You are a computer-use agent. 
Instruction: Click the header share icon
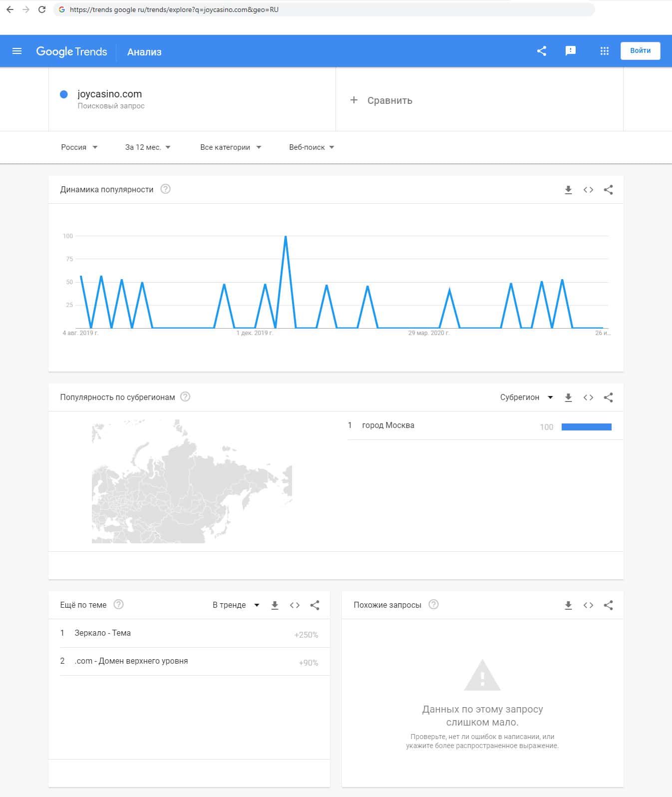[x=542, y=51]
